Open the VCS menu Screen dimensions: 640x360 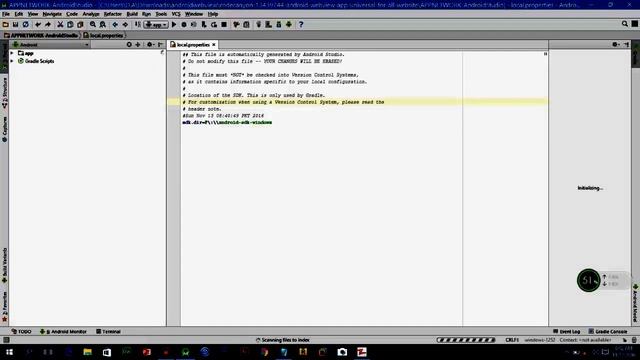[x=176, y=14]
